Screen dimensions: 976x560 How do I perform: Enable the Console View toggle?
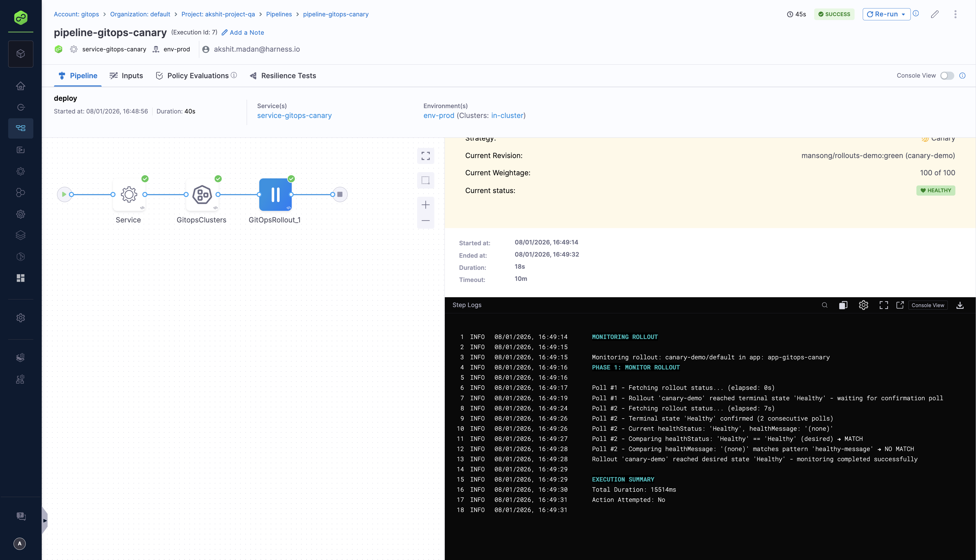pos(947,76)
